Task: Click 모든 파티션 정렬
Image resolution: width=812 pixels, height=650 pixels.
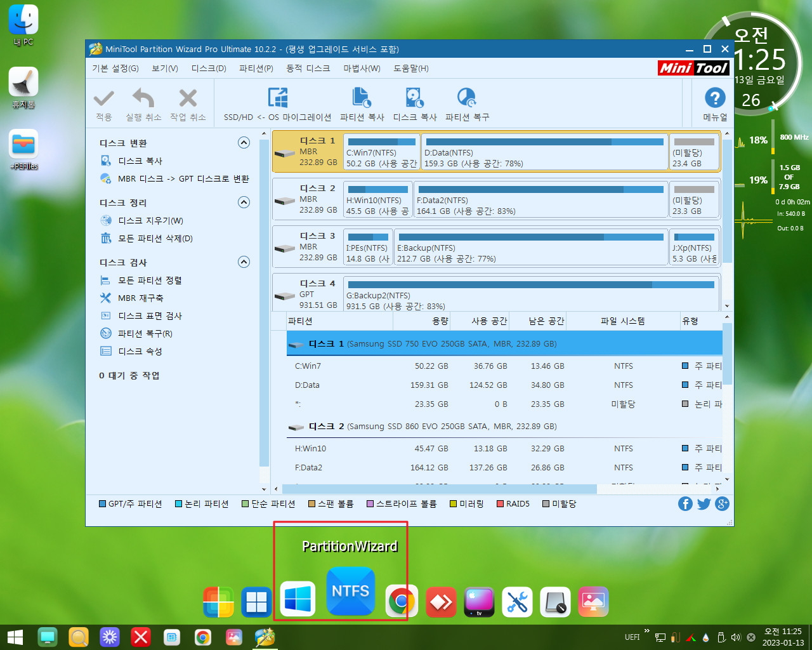Action: 150,280
